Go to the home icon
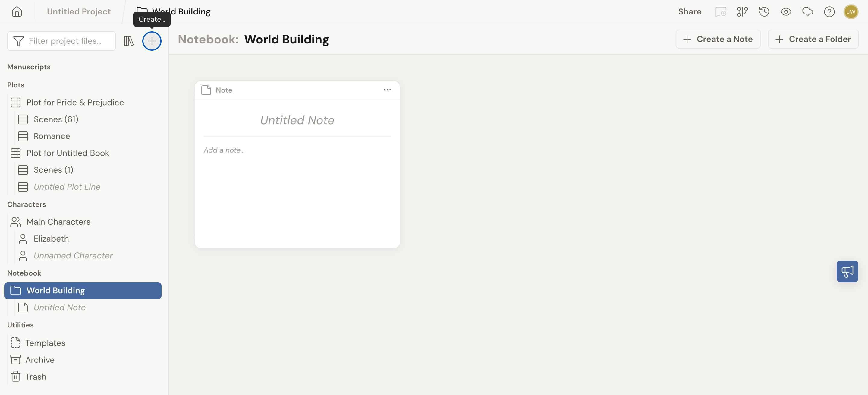The width and height of the screenshot is (868, 395). pyautogui.click(x=17, y=11)
